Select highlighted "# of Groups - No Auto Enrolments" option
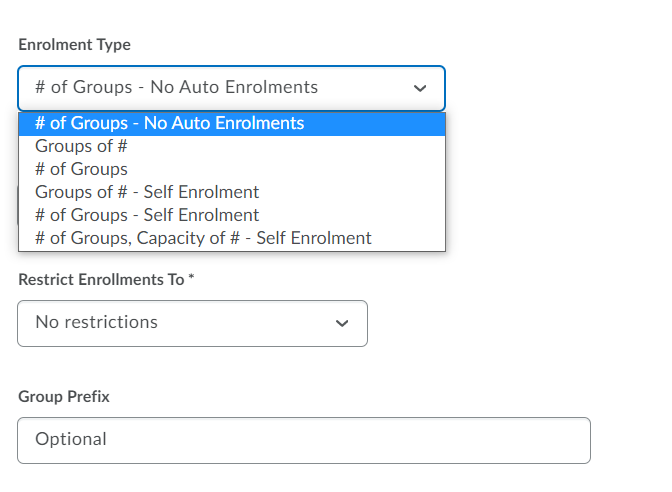This screenshot has height=492, width=672. (170, 124)
